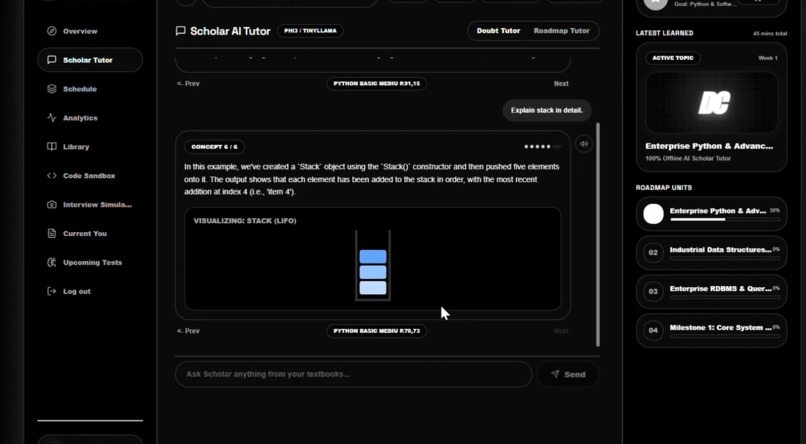
Task: Click Prev above the Explain stack message
Action: 188,83
